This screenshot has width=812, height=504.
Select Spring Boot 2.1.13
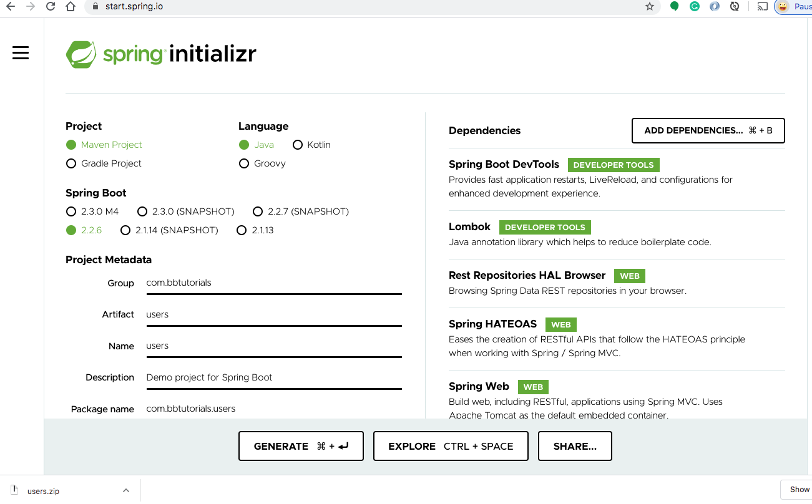(x=255, y=230)
